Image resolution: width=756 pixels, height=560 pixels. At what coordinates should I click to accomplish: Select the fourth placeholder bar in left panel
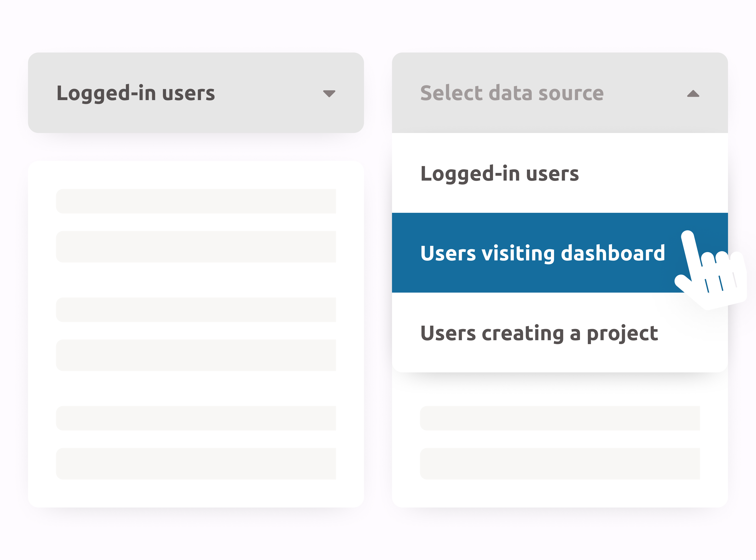[x=196, y=355]
